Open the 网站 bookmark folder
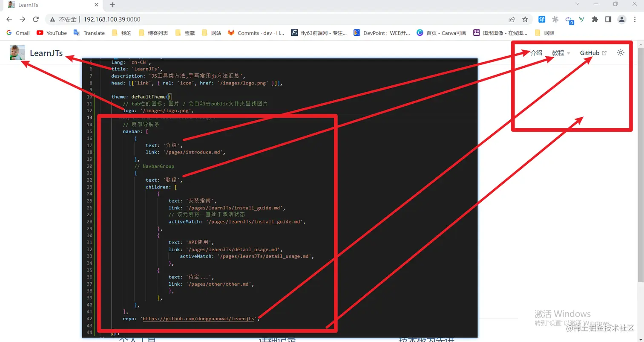Image resolution: width=644 pixels, height=342 pixels. 211,33
